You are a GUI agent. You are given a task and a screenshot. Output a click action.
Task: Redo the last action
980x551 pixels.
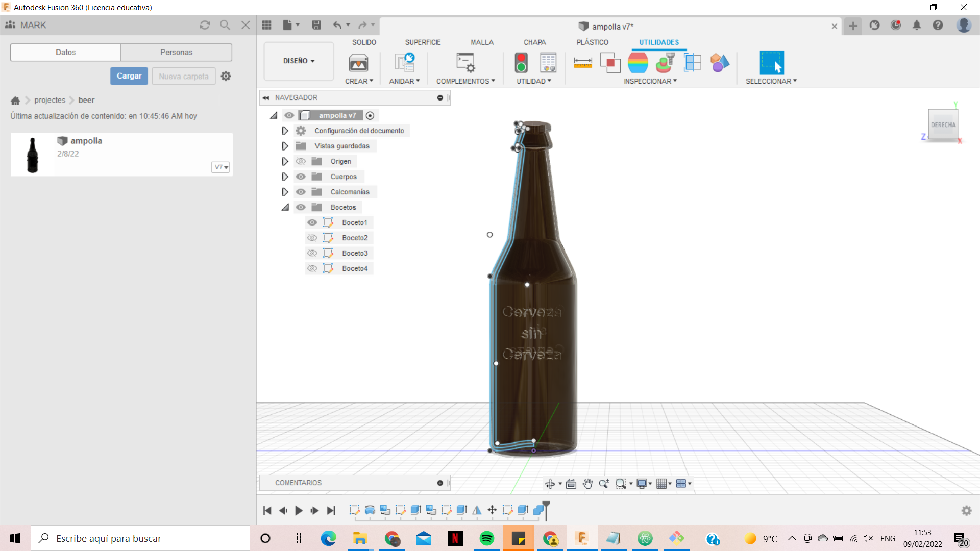(362, 25)
